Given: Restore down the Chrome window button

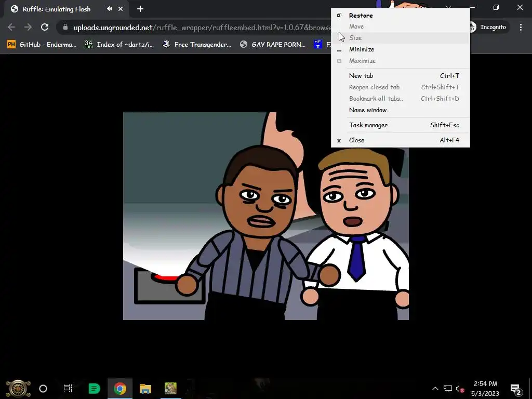Looking at the screenshot, I should tap(496, 7).
